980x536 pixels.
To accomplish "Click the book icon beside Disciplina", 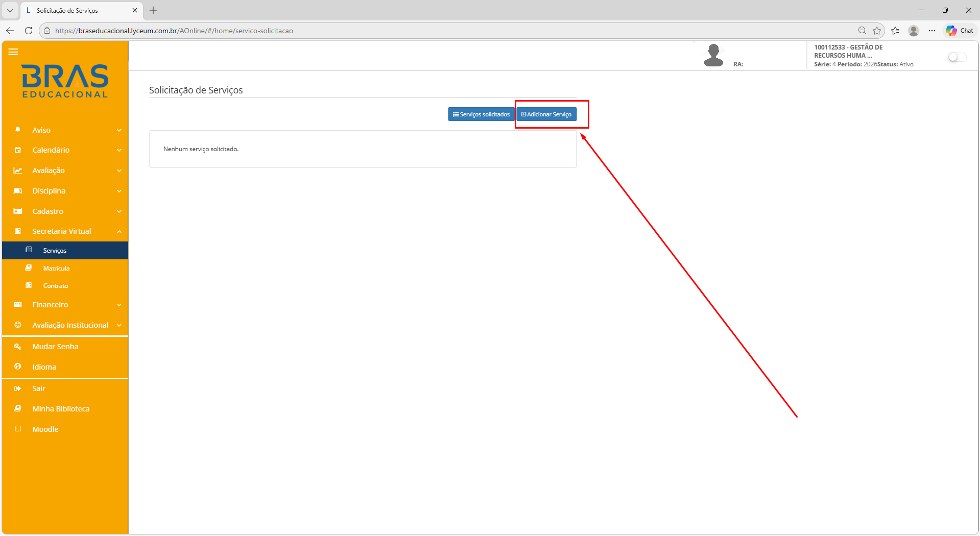I will [18, 191].
